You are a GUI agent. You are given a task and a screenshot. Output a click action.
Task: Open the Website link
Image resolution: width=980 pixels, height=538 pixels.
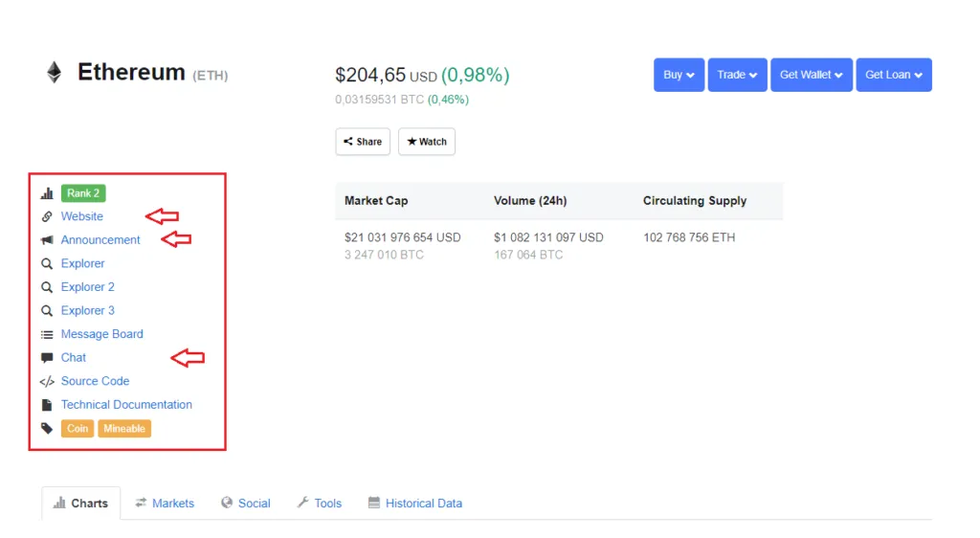pyautogui.click(x=82, y=216)
